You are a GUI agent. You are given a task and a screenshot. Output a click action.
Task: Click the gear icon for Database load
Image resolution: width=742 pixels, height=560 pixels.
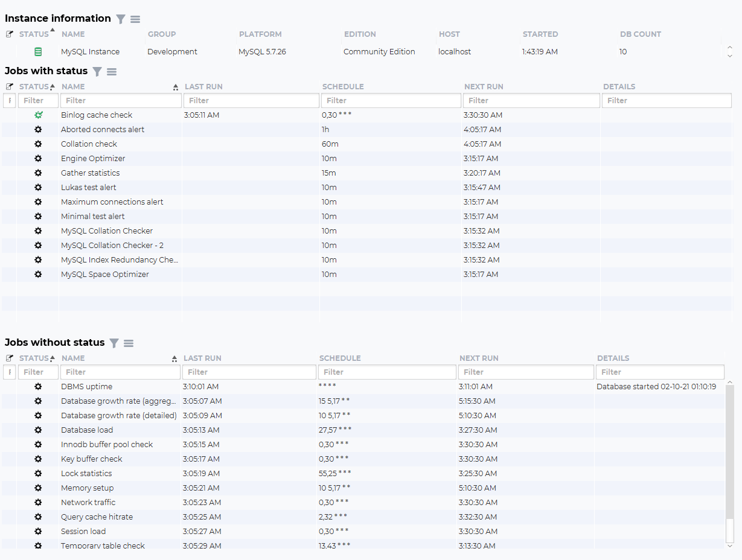(x=38, y=430)
